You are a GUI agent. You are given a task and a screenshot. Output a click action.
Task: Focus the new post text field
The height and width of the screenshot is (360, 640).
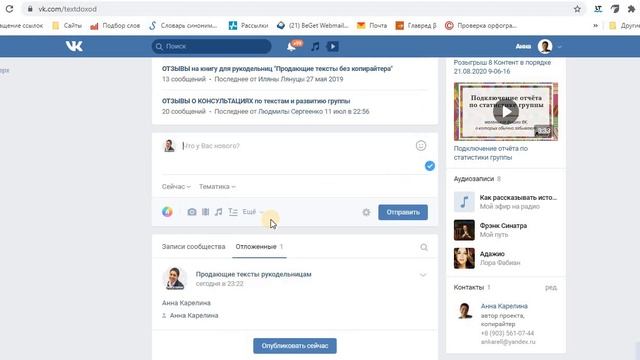coord(297,146)
